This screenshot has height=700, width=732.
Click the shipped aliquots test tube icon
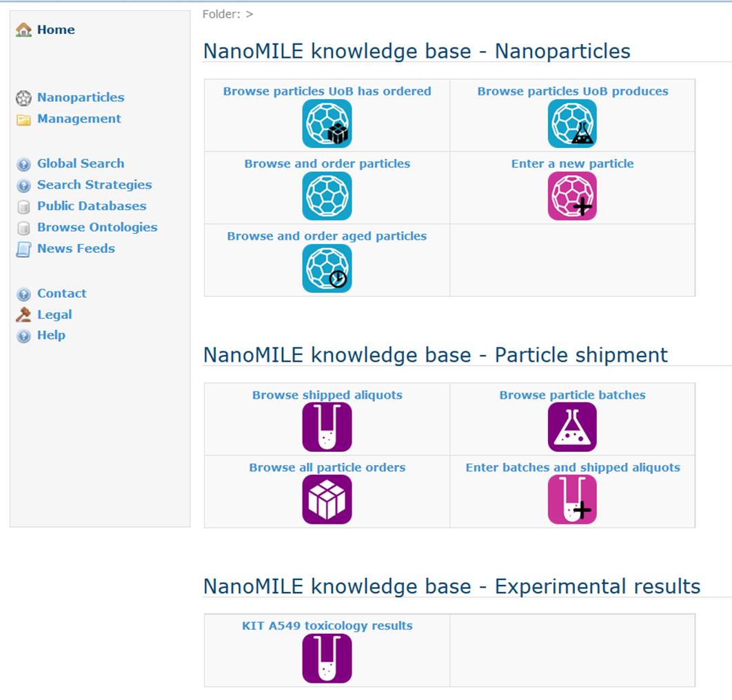click(x=327, y=427)
